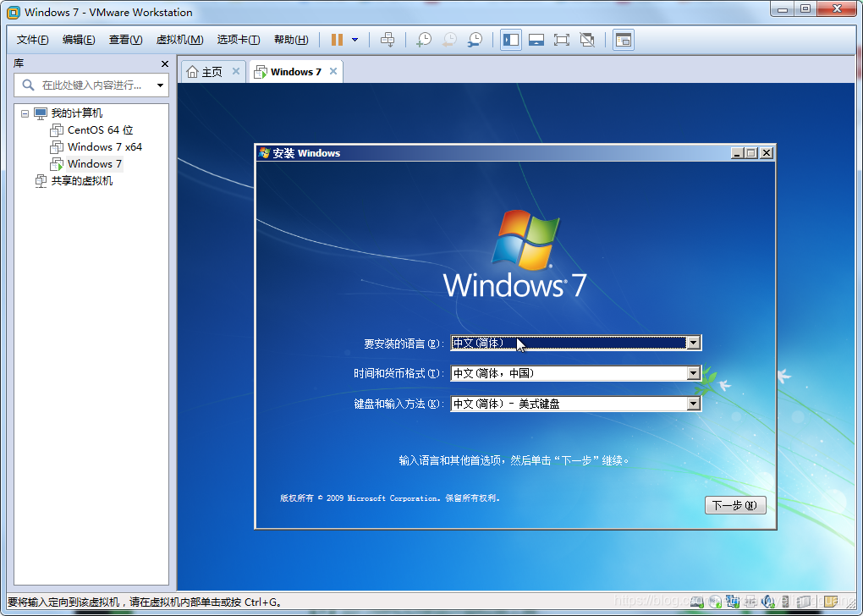Click the shared VMs icon beside 共享的虚拟机
The width and height of the screenshot is (863, 616).
pos(41,181)
